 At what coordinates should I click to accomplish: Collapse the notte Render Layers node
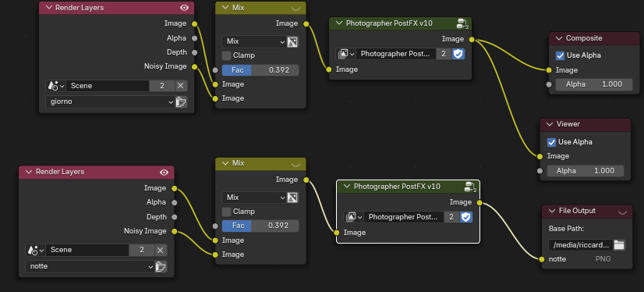click(29, 172)
